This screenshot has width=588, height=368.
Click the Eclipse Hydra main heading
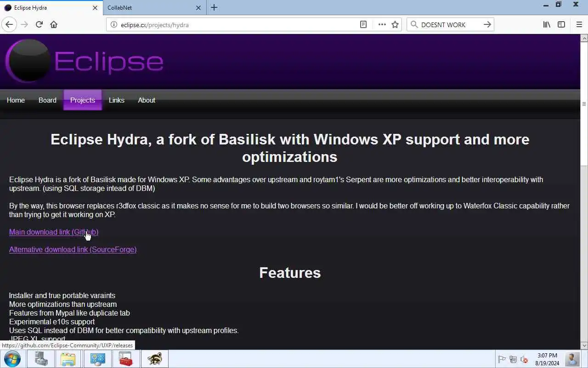tap(290, 148)
